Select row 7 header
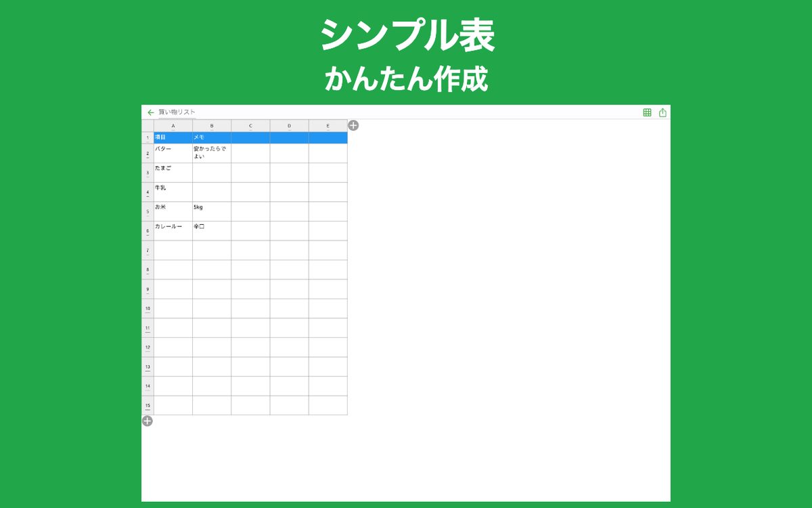The width and height of the screenshot is (812, 508). (x=148, y=251)
